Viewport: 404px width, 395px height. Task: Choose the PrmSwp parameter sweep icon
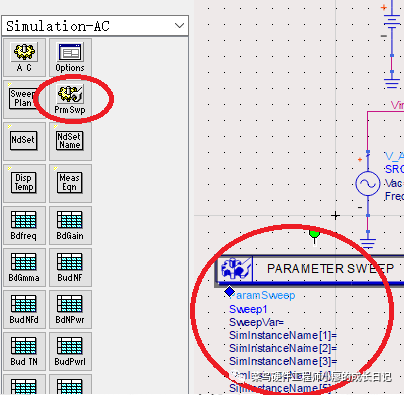point(70,99)
